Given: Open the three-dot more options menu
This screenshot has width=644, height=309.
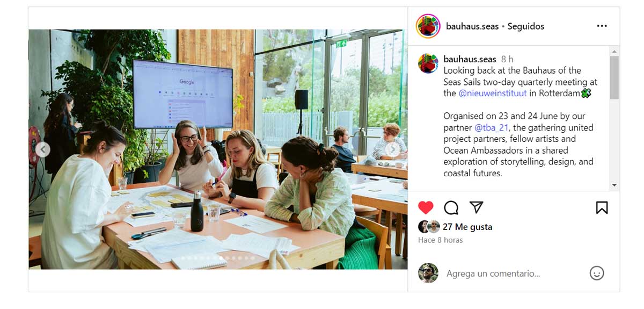Looking at the screenshot, I should coord(602,26).
